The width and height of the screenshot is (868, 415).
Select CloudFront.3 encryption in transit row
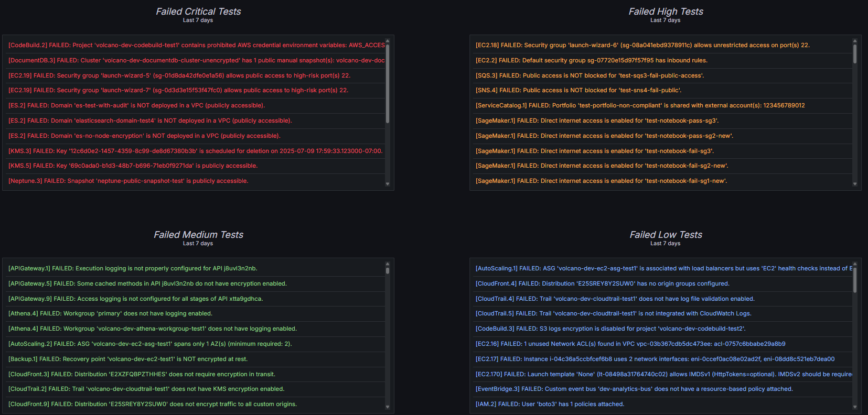point(194,374)
